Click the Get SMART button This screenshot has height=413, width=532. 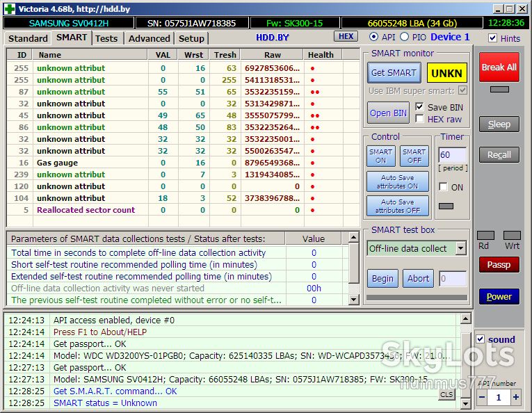[x=394, y=72]
